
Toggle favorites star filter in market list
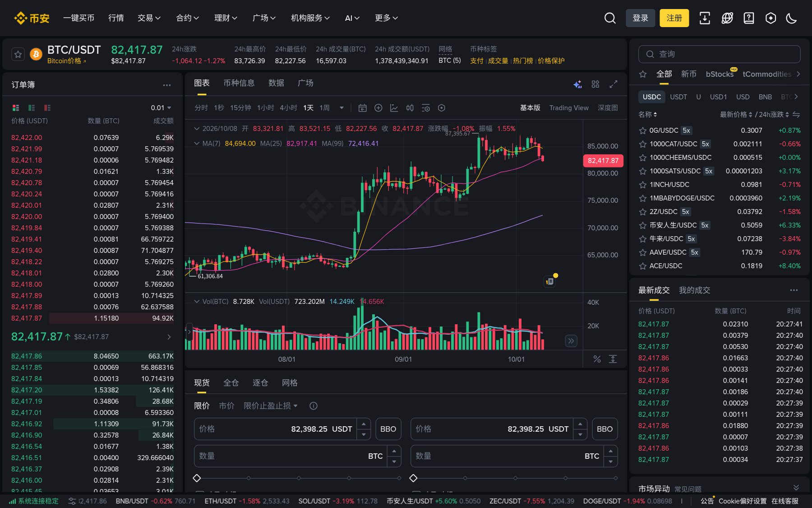(x=643, y=74)
